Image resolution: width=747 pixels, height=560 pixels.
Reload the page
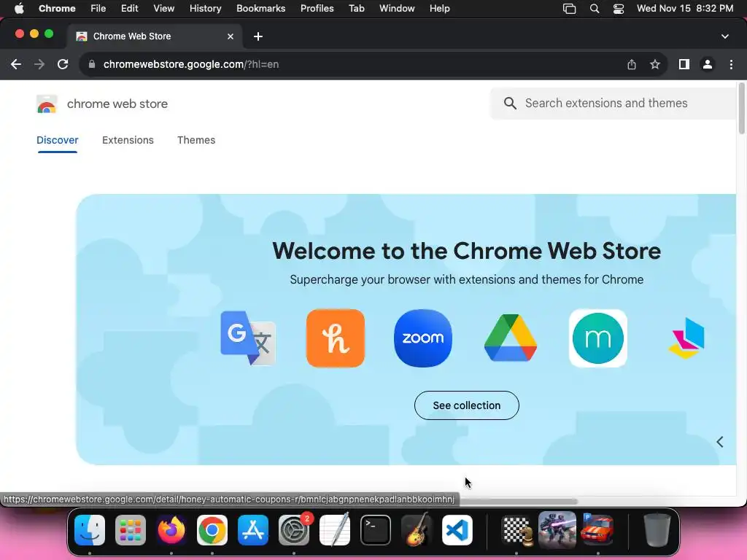(63, 64)
